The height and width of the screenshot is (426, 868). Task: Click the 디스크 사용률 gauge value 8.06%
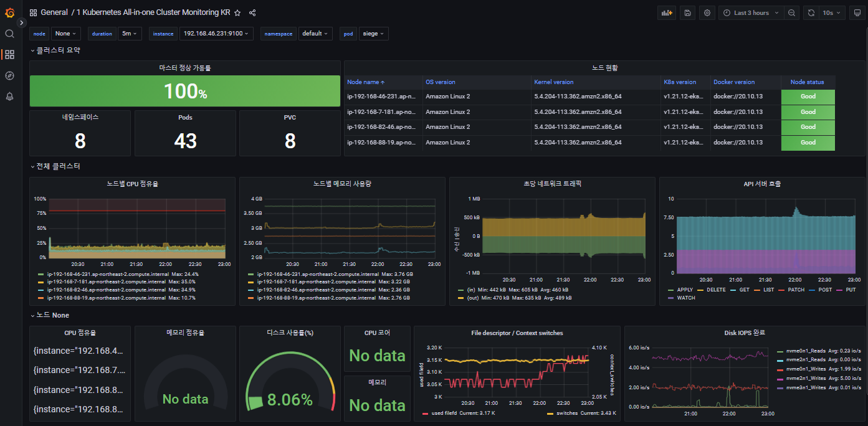click(290, 399)
